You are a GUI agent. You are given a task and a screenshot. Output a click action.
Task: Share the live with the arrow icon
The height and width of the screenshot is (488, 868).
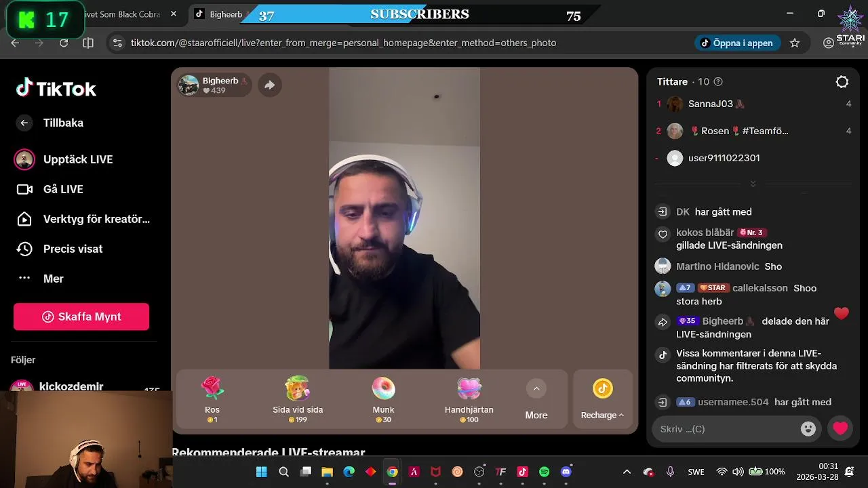(x=269, y=85)
